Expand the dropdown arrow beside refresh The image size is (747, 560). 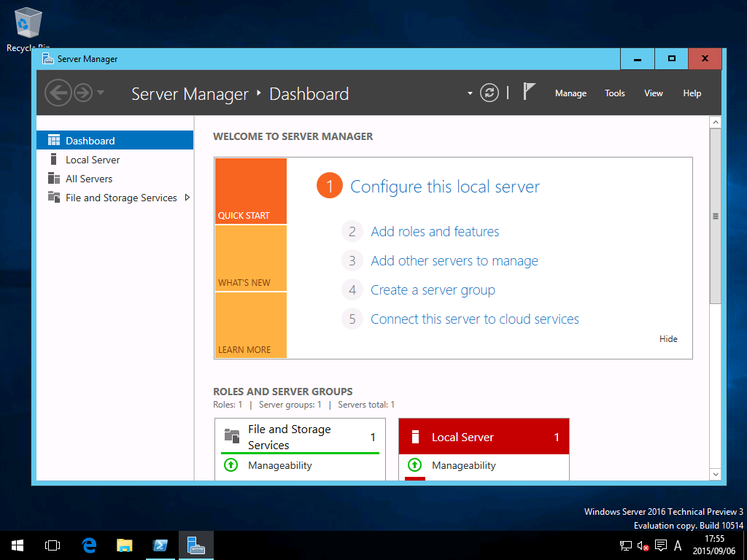coord(470,93)
